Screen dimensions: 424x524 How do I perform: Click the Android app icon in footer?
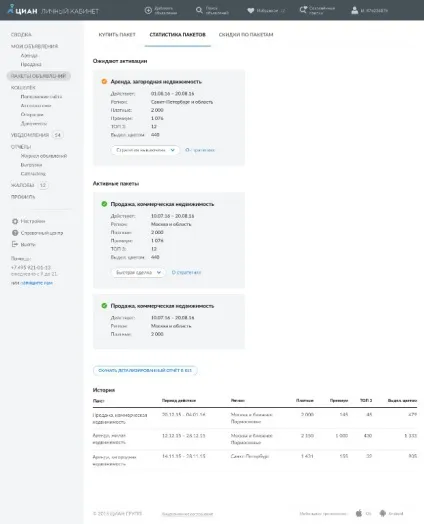click(x=383, y=513)
